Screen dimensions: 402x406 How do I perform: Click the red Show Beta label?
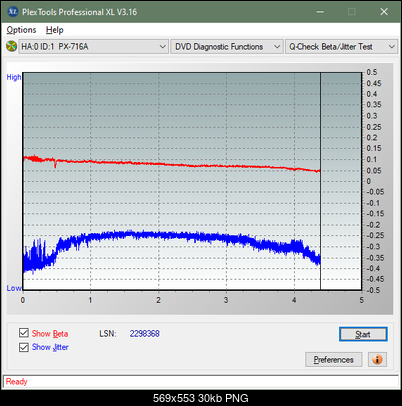click(x=50, y=334)
